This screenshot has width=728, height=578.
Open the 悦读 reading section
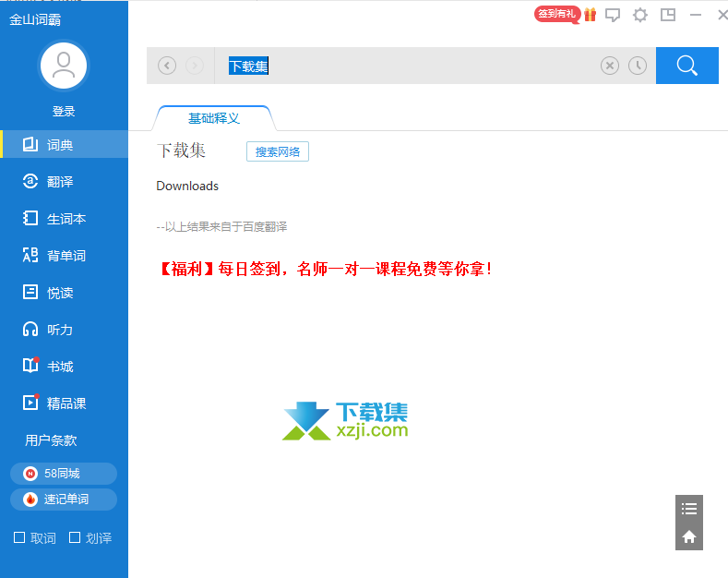64,293
